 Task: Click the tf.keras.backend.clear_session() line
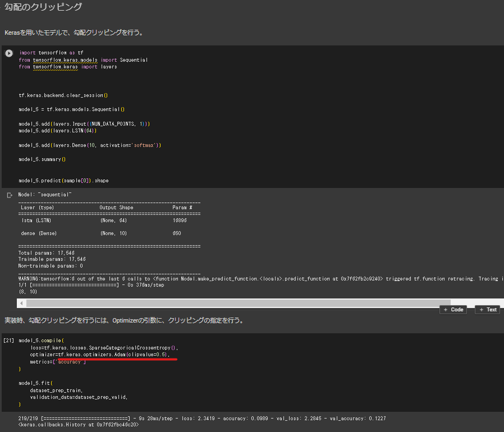(63, 95)
